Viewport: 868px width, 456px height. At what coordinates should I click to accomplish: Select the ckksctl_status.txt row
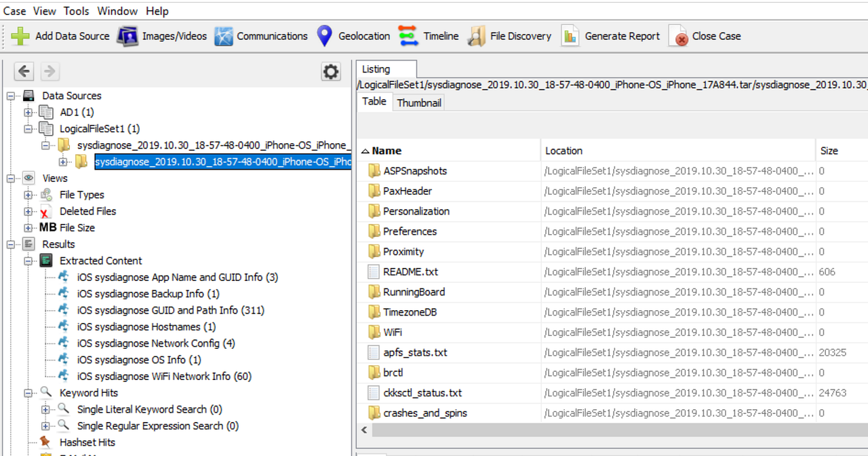click(613, 393)
